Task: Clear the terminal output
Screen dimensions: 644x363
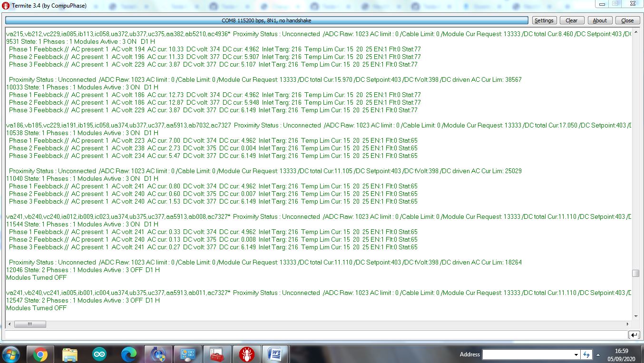Action: coord(572,20)
